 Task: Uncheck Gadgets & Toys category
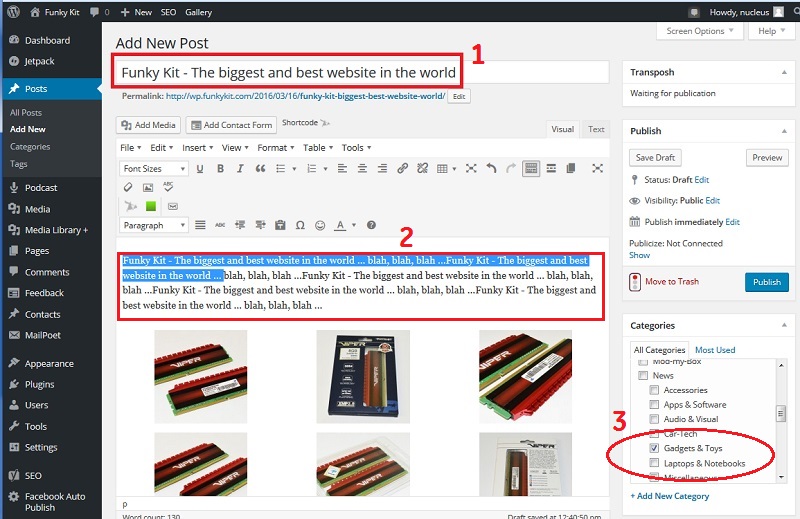[x=654, y=448]
